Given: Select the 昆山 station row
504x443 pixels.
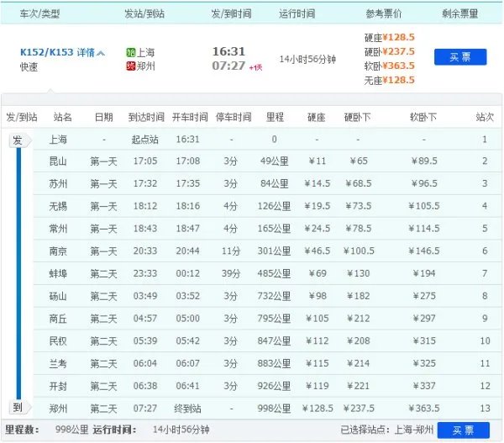Looking at the screenshot, I should coord(267,161).
